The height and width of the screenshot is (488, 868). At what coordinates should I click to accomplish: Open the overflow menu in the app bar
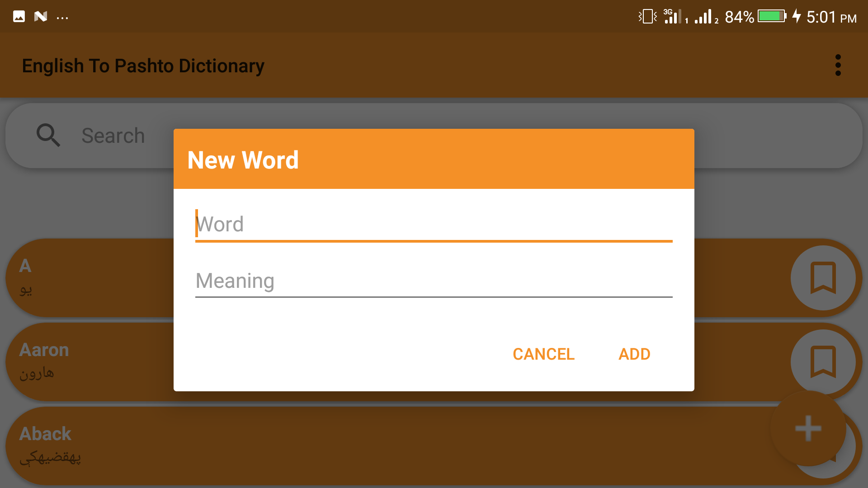coord(839,65)
